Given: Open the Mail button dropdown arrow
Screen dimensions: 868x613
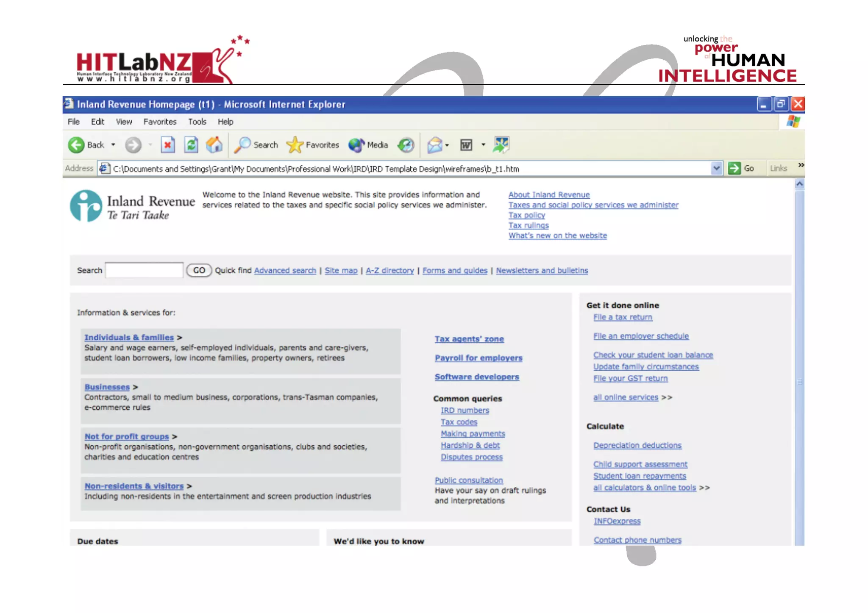Looking at the screenshot, I should tap(447, 145).
